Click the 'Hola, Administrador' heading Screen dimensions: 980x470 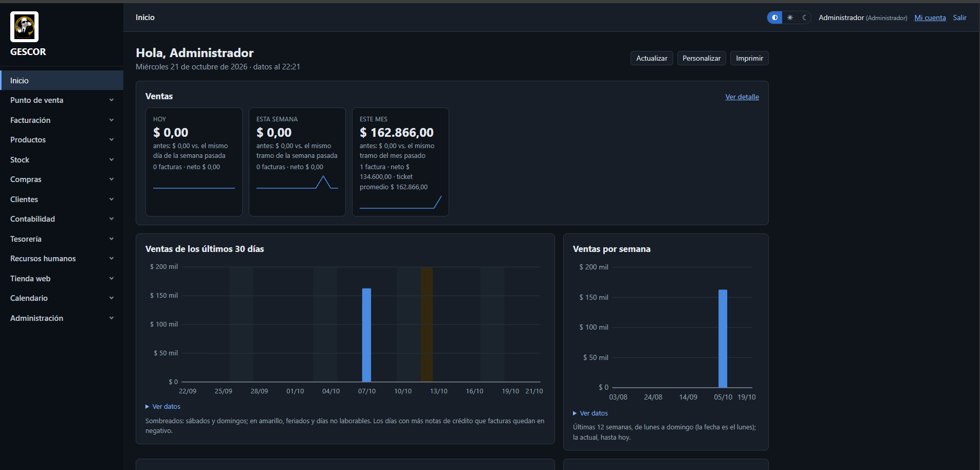195,53
